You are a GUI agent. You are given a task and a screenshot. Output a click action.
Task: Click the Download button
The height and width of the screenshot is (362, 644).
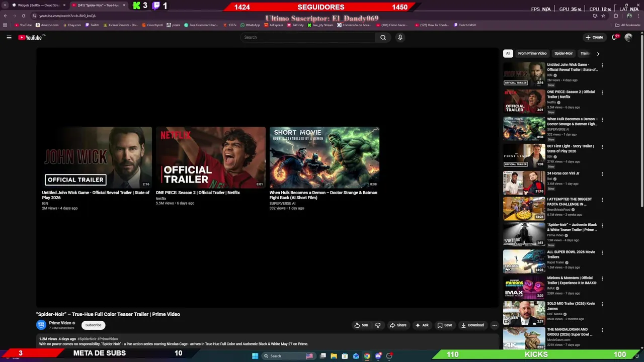click(x=472, y=325)
